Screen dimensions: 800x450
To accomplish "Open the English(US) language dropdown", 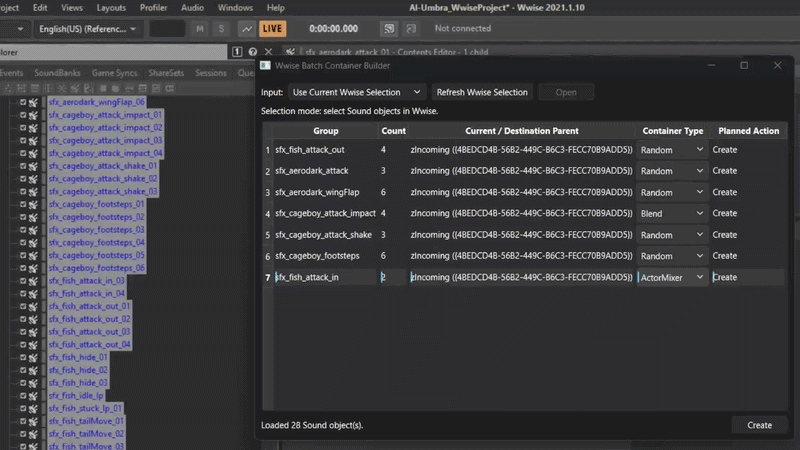I will [88, 29].
